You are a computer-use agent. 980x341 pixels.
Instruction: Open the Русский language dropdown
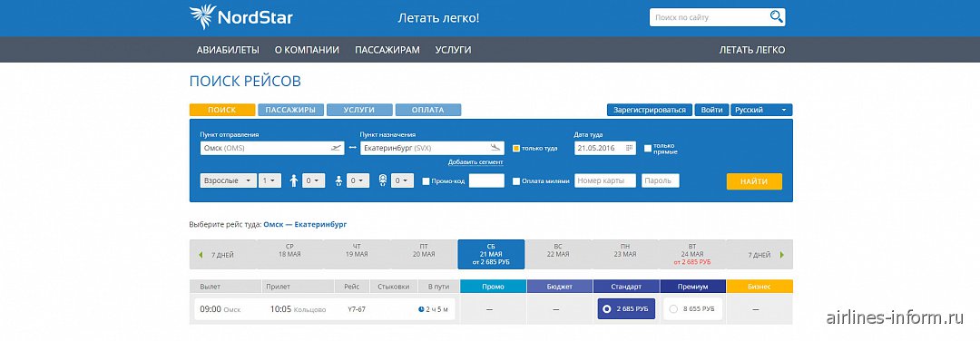tap(761, 110)
